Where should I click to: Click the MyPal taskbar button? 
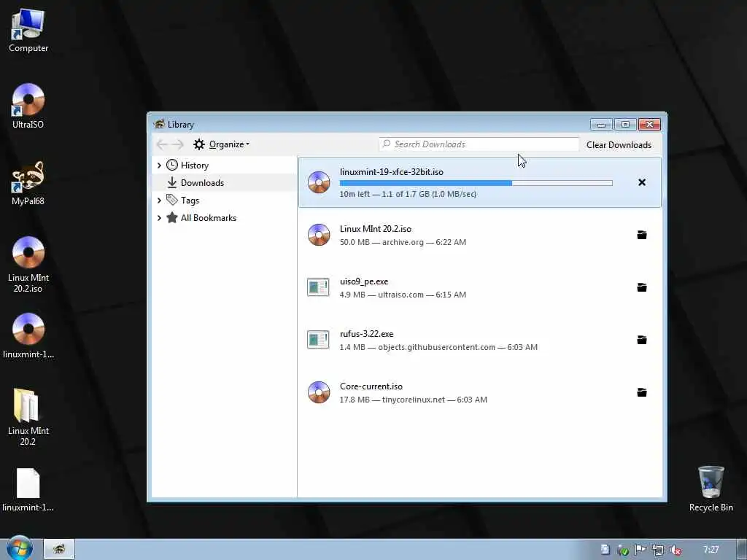59,549
